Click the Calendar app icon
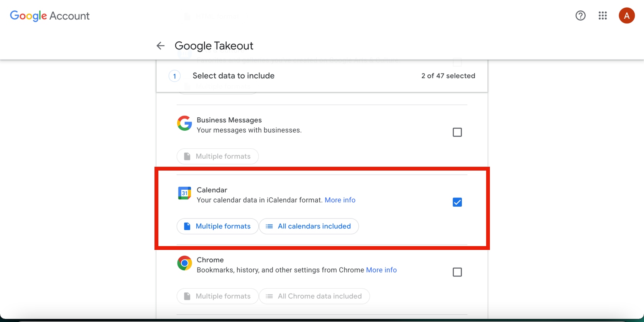 (x=184, y=193)
